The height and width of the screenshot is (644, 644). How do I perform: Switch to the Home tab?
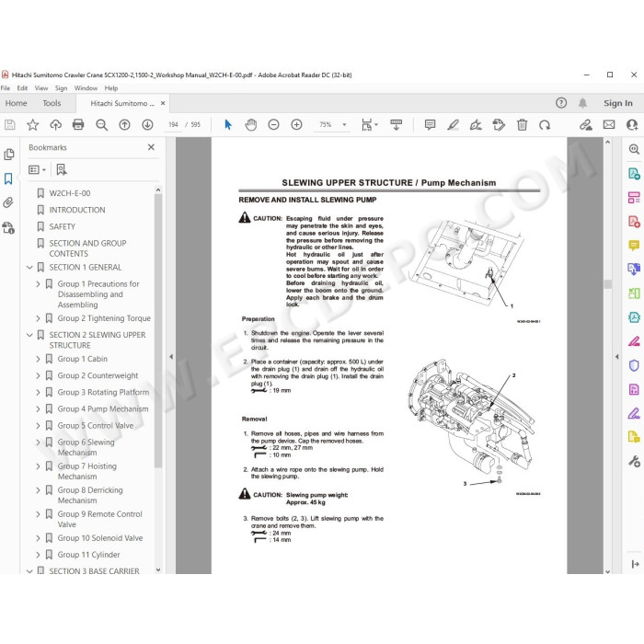coord(16,103)
